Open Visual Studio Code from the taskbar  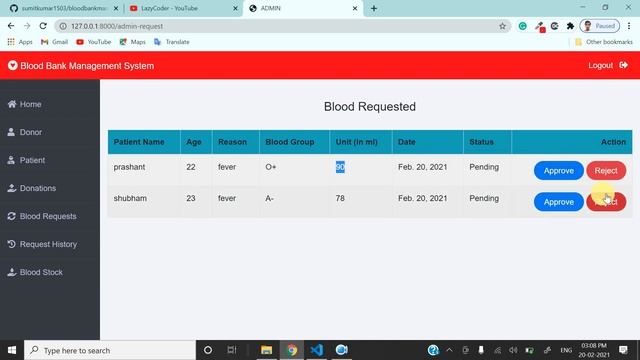tap(317, 350)
